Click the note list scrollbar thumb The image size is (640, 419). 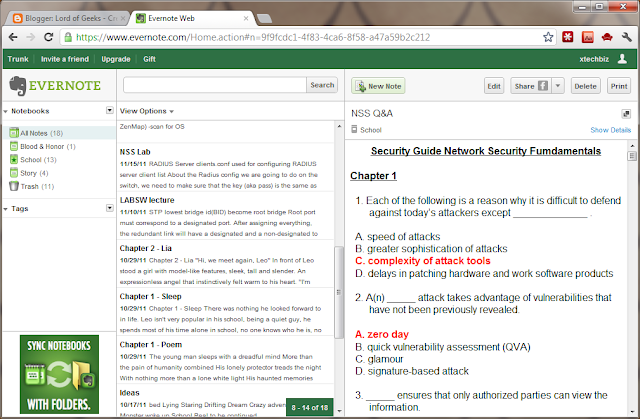[339, 292]
